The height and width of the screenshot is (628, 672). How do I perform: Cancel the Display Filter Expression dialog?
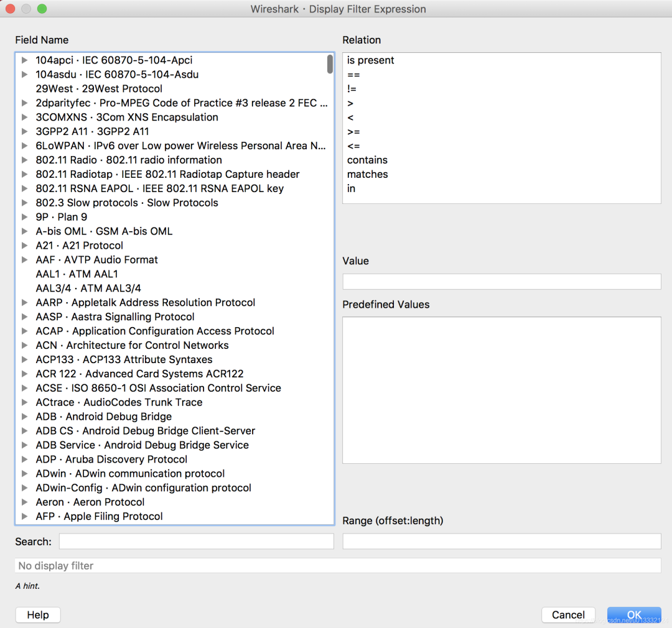click(x=568, y=615)
